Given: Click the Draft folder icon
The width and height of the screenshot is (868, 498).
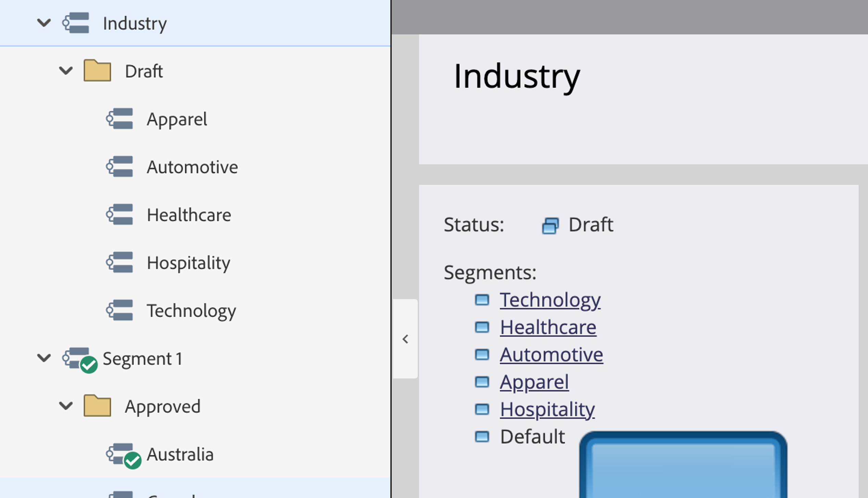Looking at the screenshot, I should (x=97, y=70).
